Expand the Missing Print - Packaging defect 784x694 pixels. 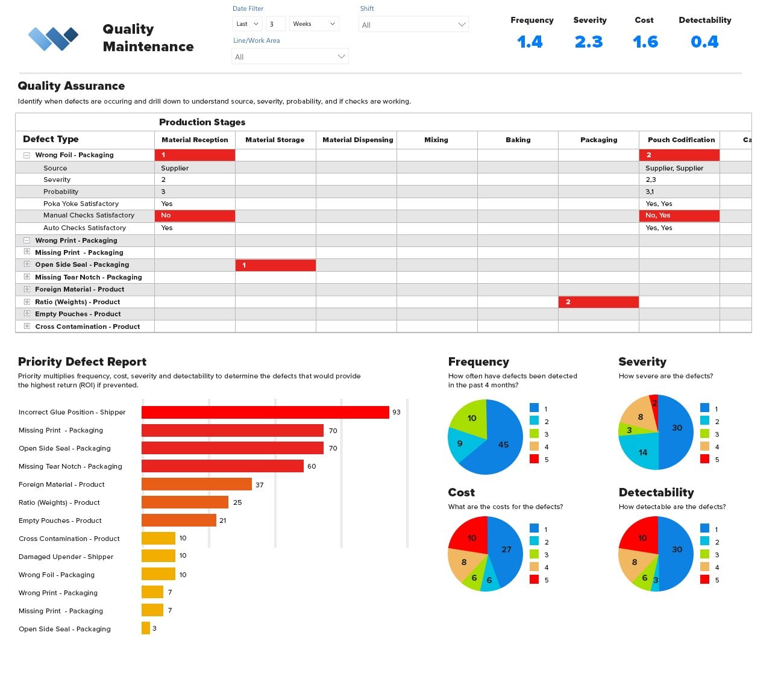pos(26,252)
